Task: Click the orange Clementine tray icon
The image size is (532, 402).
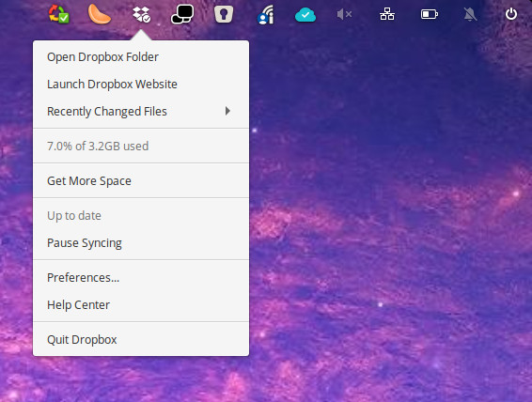Action: click(99, 14)
